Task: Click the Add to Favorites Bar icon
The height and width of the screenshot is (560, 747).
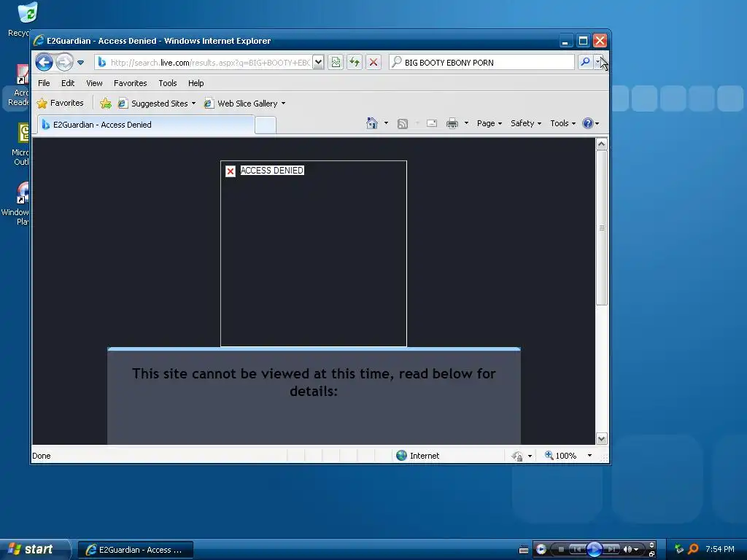Action: (x=106, y=104)
